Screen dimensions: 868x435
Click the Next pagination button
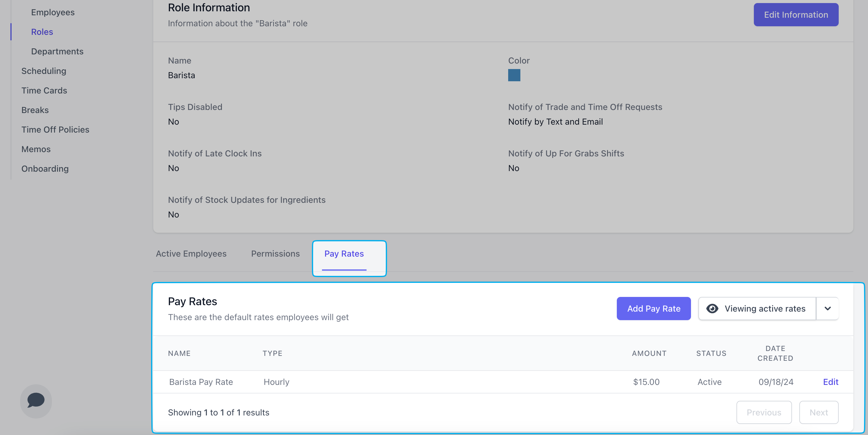819,412
